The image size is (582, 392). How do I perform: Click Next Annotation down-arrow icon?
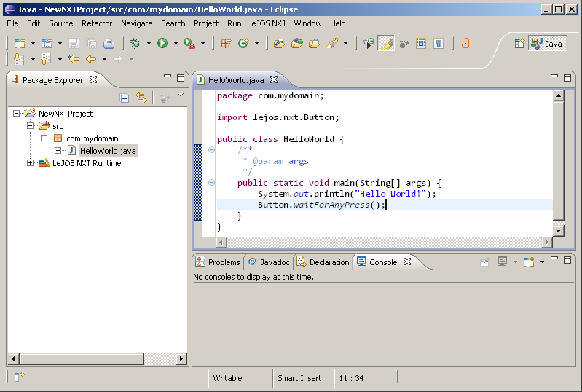tap(18, 59)
